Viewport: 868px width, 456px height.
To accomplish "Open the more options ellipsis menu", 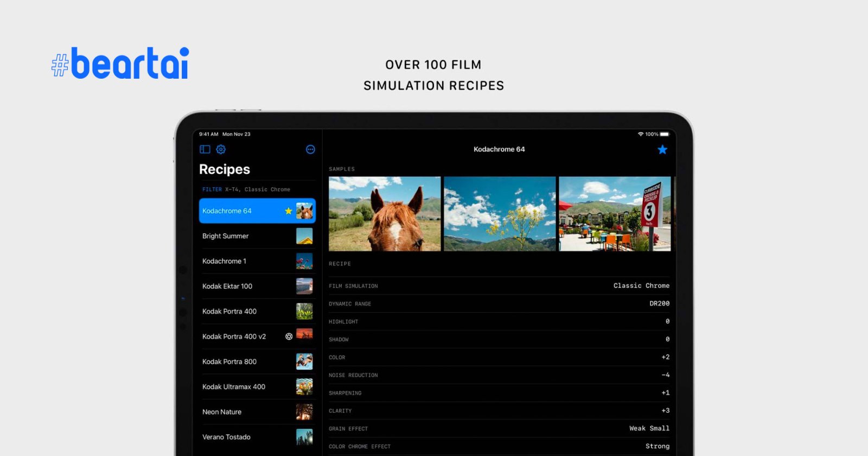I will coord(310,149).
